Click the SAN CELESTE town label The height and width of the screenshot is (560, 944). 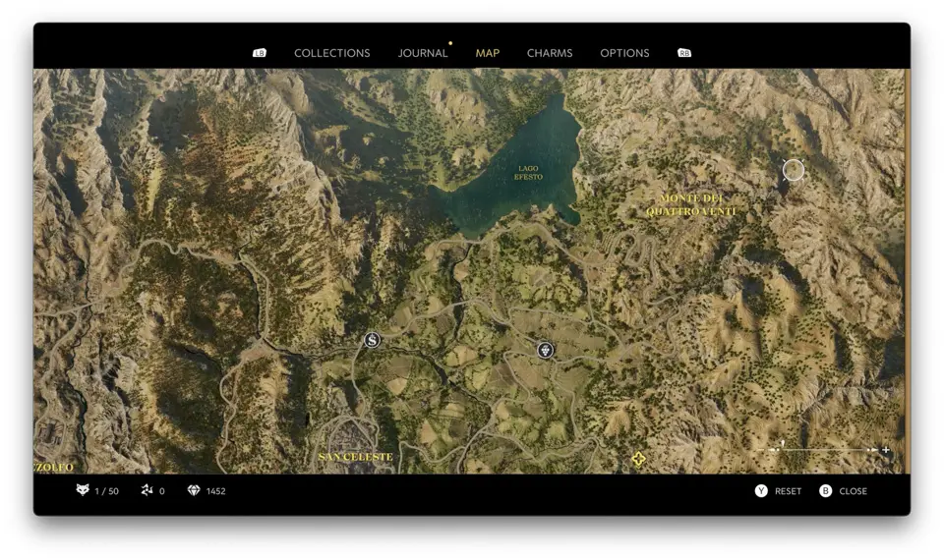click(355, 457)
